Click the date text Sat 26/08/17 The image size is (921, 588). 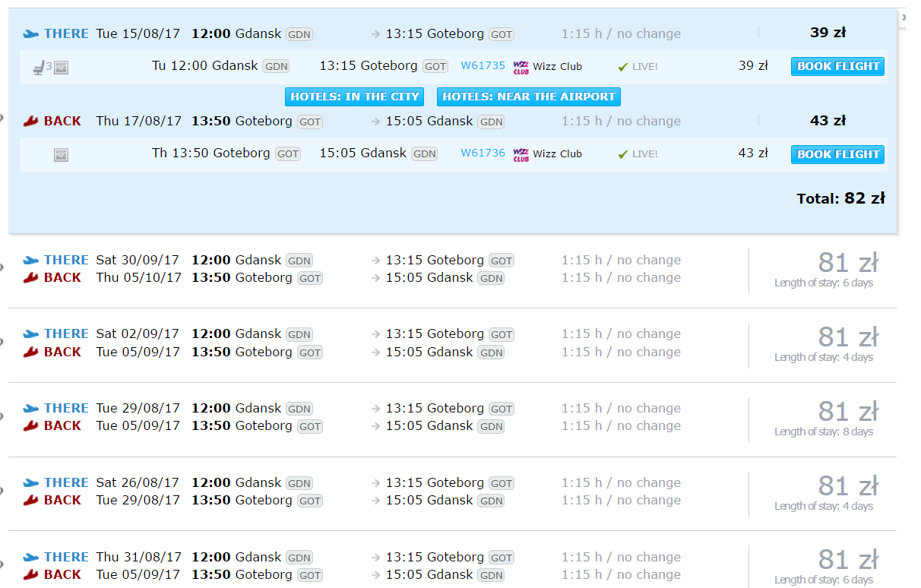point(138,482)
